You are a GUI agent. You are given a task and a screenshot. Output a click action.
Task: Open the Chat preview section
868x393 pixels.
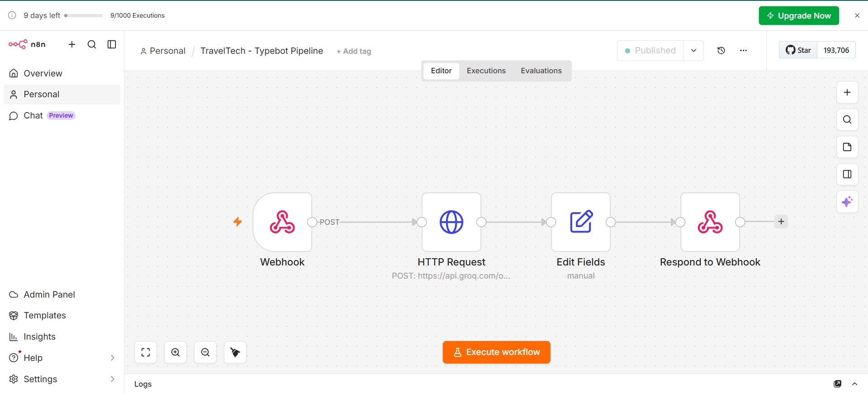[x=62, y=116]
